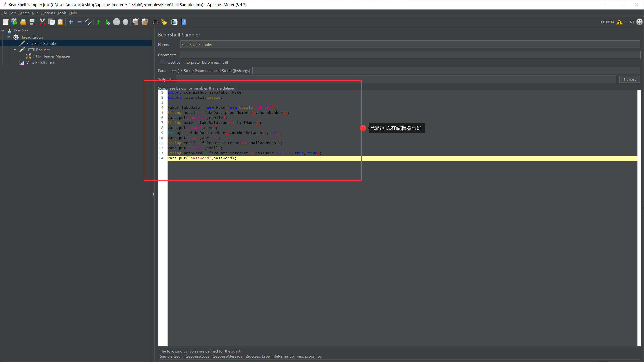The height and width of the screenshot is (362, 644).
Task: Click the Shutdown gray X icon
Action: coord(126,22)
